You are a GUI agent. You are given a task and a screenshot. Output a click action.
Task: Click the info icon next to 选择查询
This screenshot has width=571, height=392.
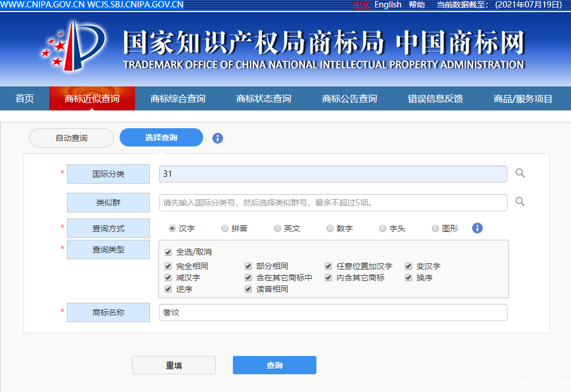tap(217, 138)
